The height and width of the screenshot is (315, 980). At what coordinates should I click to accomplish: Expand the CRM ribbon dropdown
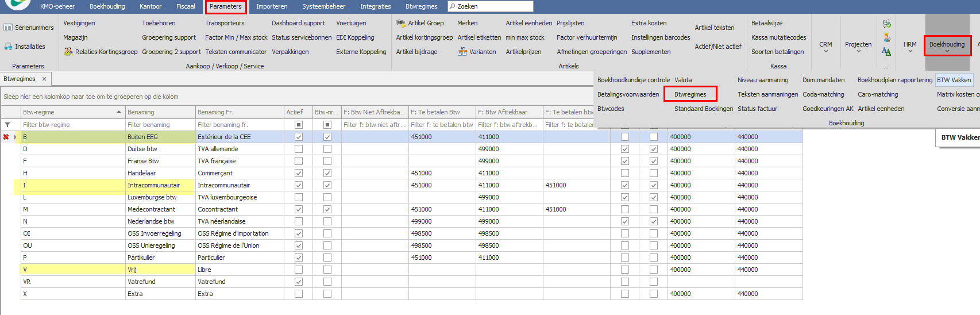pos(825,47)
